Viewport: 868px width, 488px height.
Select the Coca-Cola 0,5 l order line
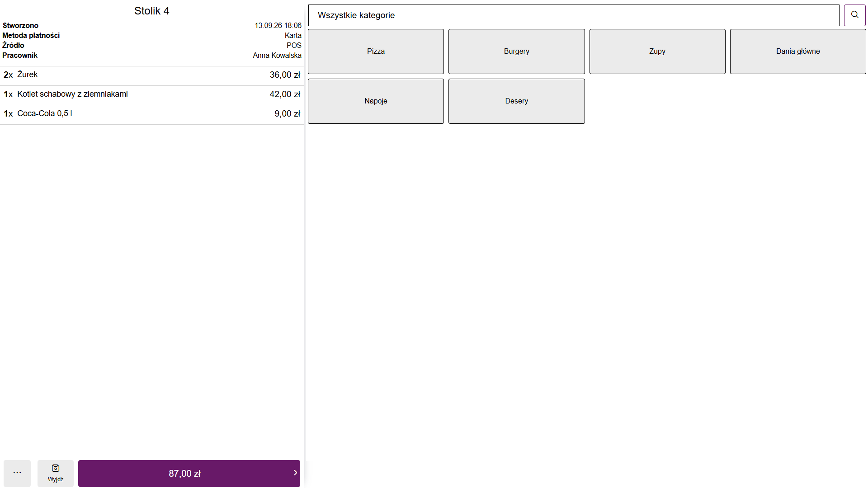pyautogui.click(x=152, y=114)
